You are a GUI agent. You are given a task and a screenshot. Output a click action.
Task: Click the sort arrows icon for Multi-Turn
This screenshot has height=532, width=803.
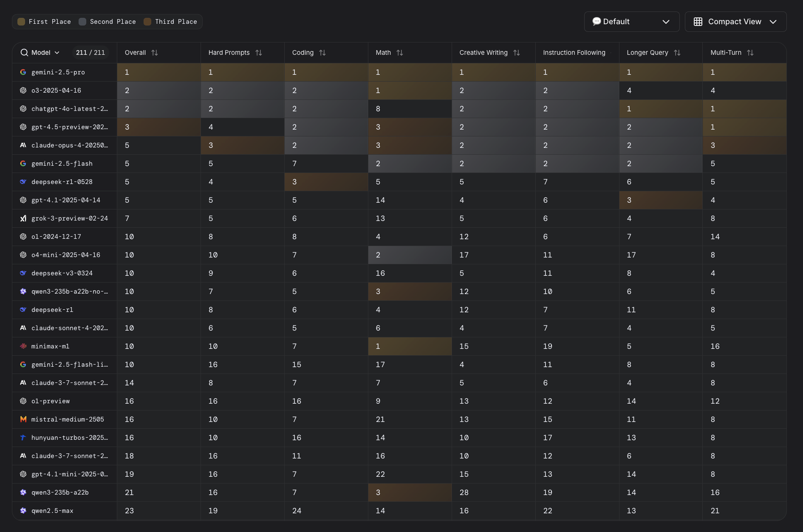(x=750, y=53)
